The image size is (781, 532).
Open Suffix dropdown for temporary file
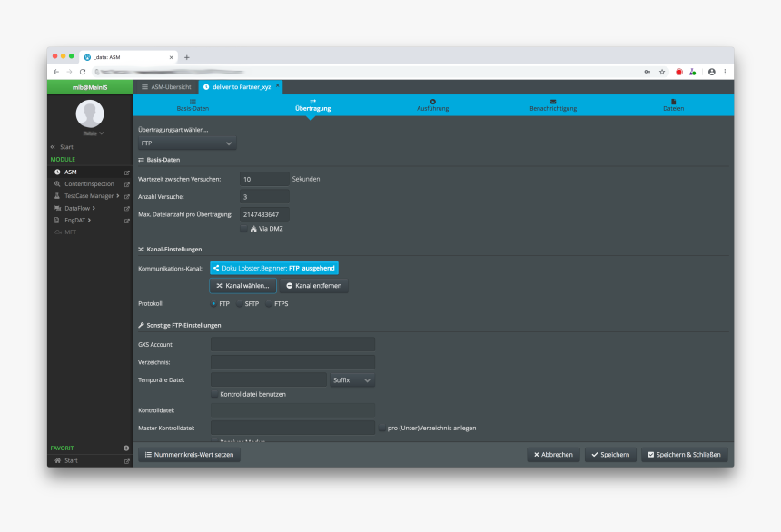point(352,380)
